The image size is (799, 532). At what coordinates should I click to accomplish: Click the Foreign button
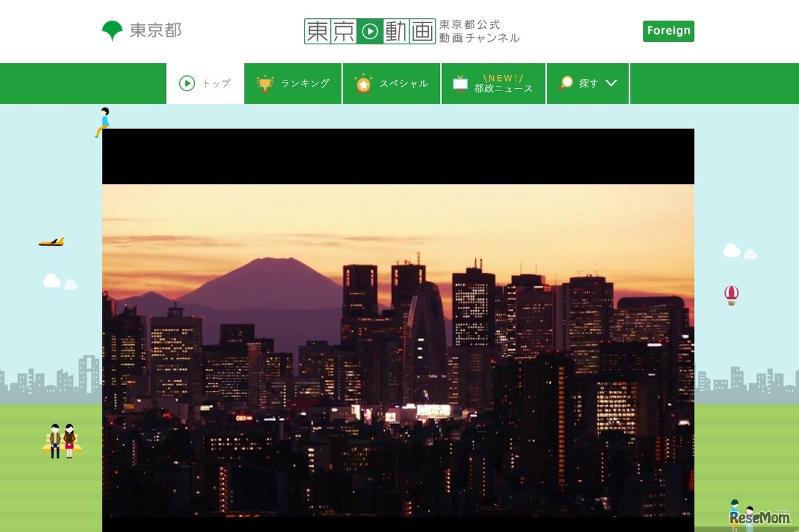[669, 31]
